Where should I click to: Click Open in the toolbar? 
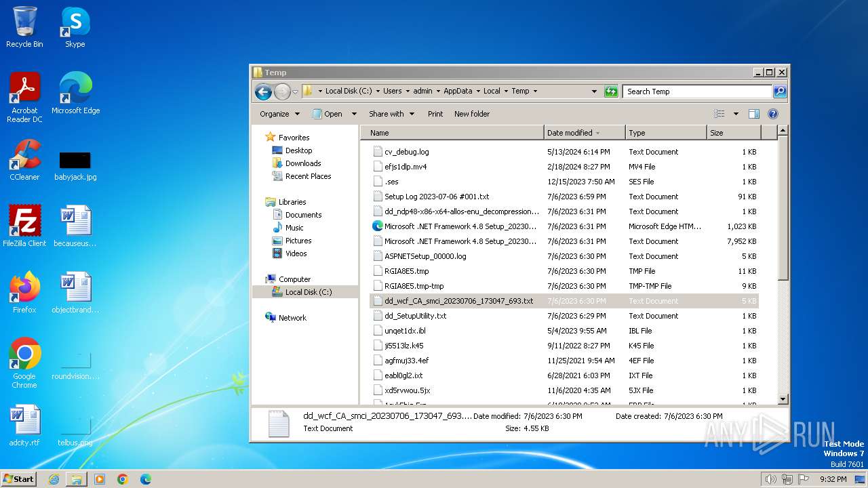tap(328, 114)
